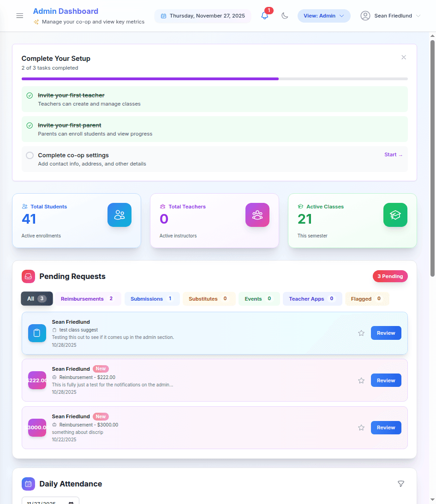Start the Complete co-op settings task
Viewport: 436px width, 504px height.
(x=393, y=154)
